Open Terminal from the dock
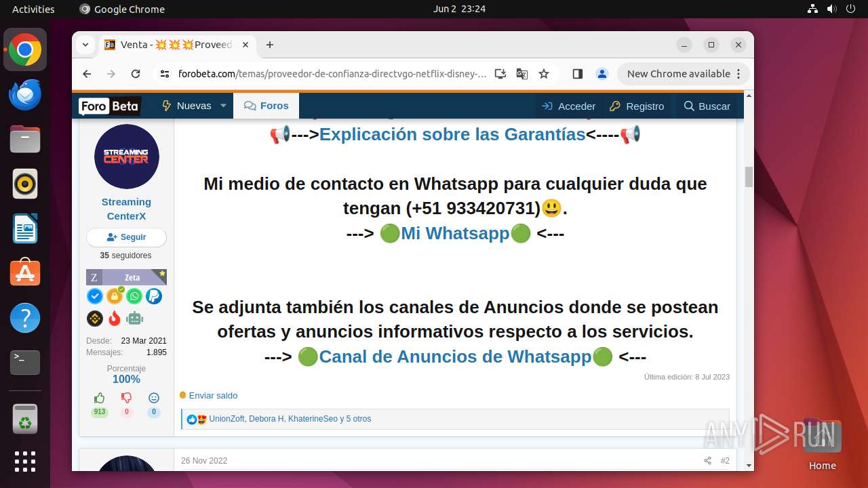The image size is (868, 488). pos(25,363)
